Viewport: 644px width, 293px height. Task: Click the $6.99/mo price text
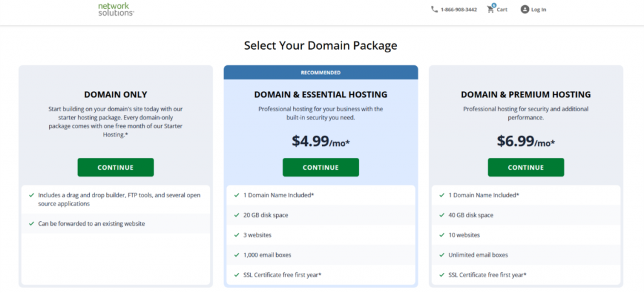[x=526, y=141]
